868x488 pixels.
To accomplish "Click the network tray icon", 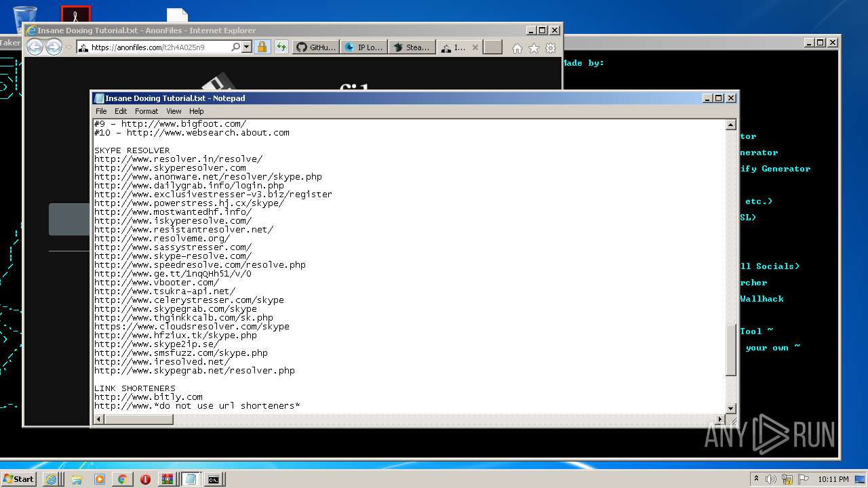I will [789, 479].
